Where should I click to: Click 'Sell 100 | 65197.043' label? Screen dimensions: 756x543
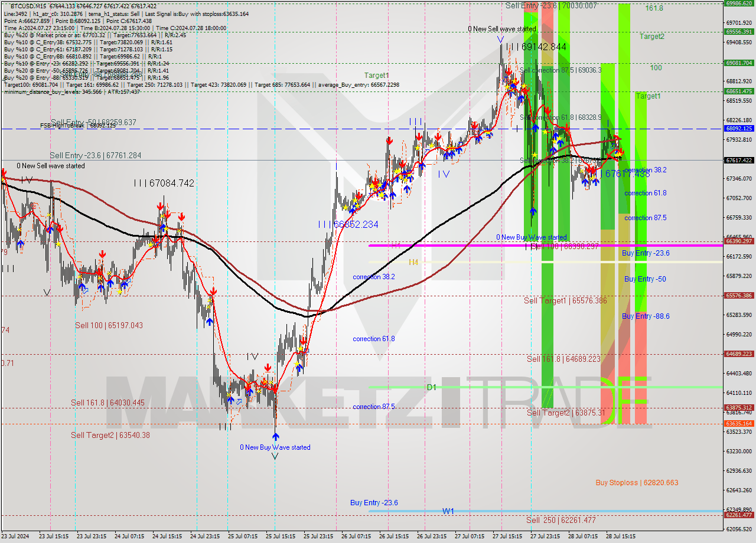(x=109, y=325)
